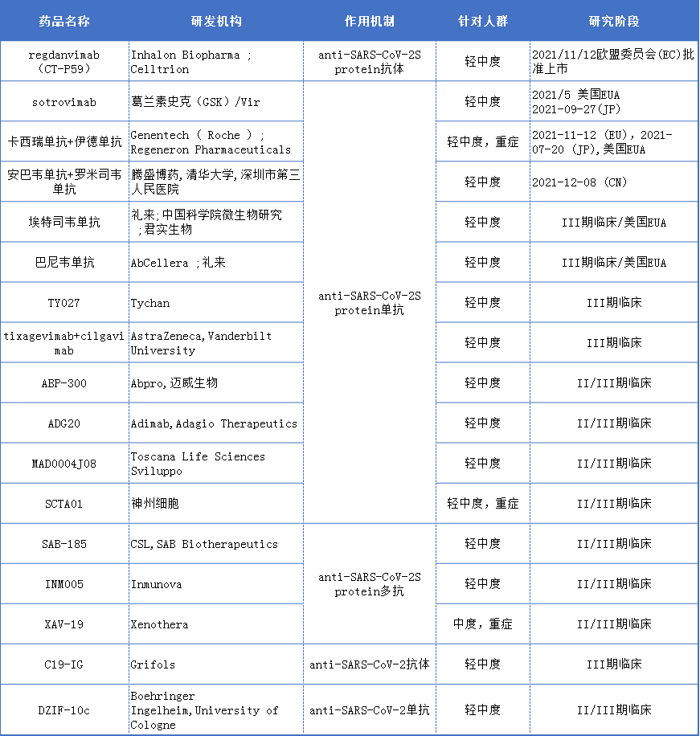Click the 2021/5 美国EUA stage cell
The image size is (700, 736).
(x=614, y=102)
